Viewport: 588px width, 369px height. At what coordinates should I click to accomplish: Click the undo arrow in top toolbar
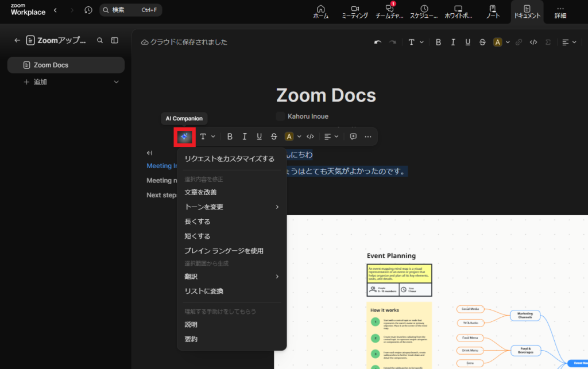377,42
